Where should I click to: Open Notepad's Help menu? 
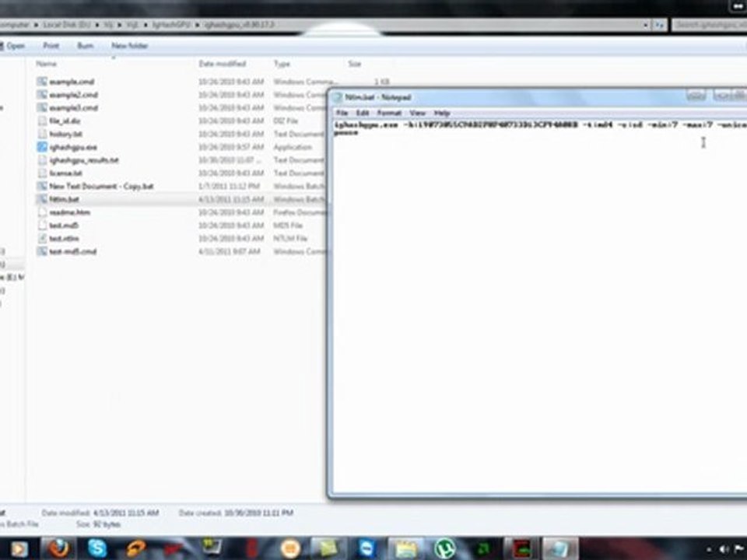[442, 113]
